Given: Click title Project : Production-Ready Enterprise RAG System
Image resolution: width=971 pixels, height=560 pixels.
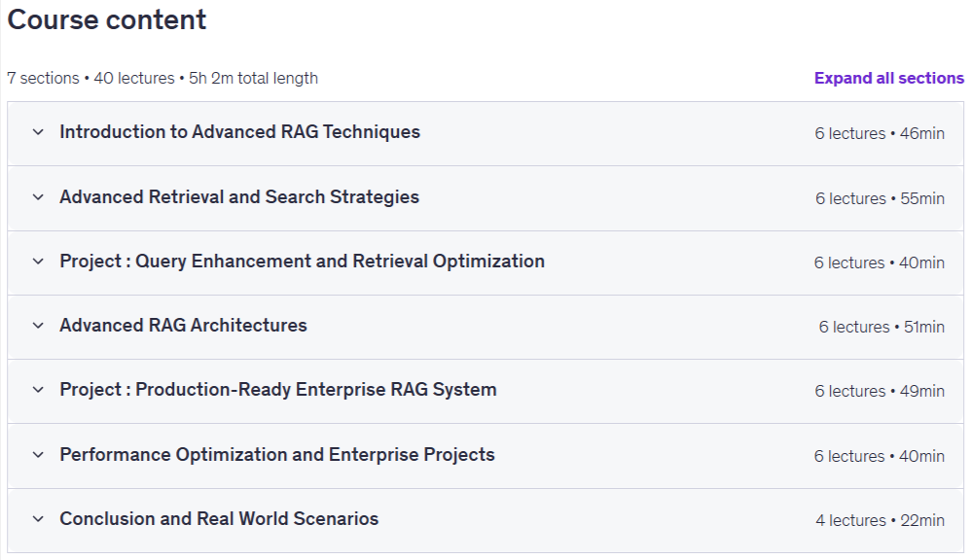Looking at the screenshot, I should (x=278, y=390).
